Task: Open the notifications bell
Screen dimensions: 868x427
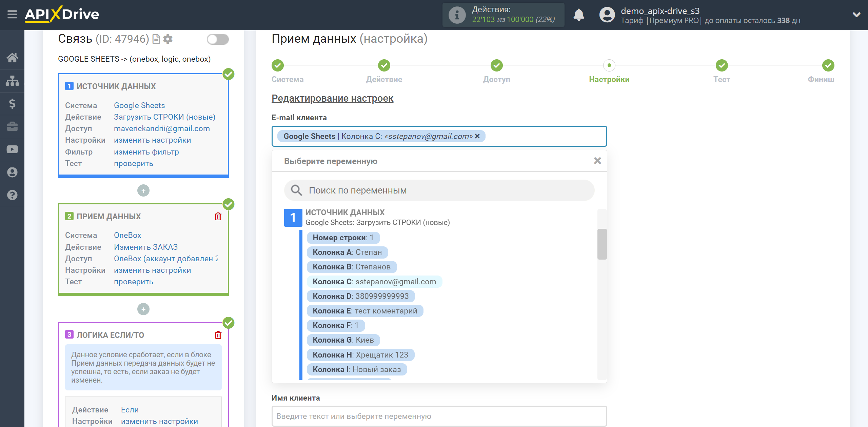Action: coord(578,15)
